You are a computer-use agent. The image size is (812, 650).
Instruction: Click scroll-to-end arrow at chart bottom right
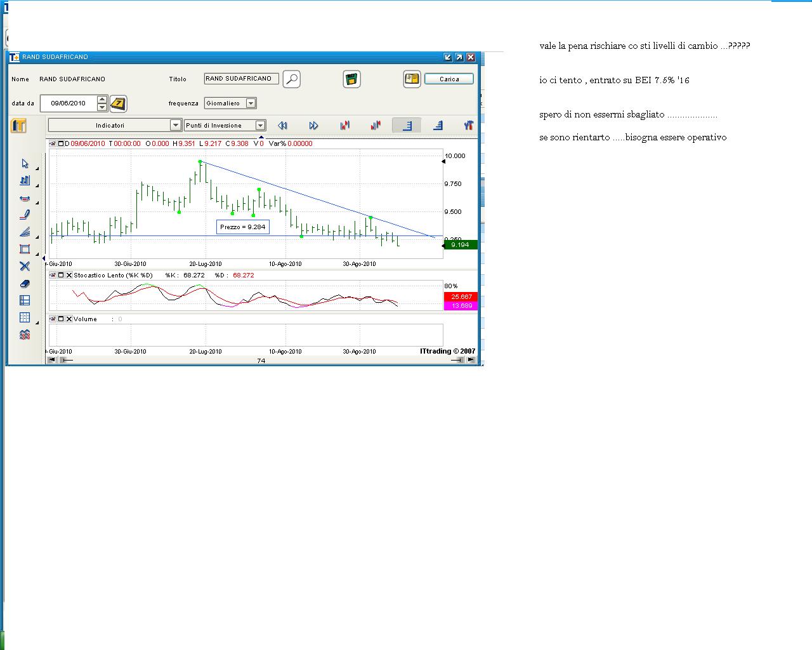[471, 360]
